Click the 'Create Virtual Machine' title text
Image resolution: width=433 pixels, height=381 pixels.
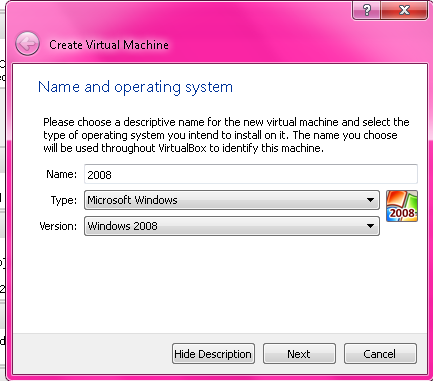click(109, 45)
